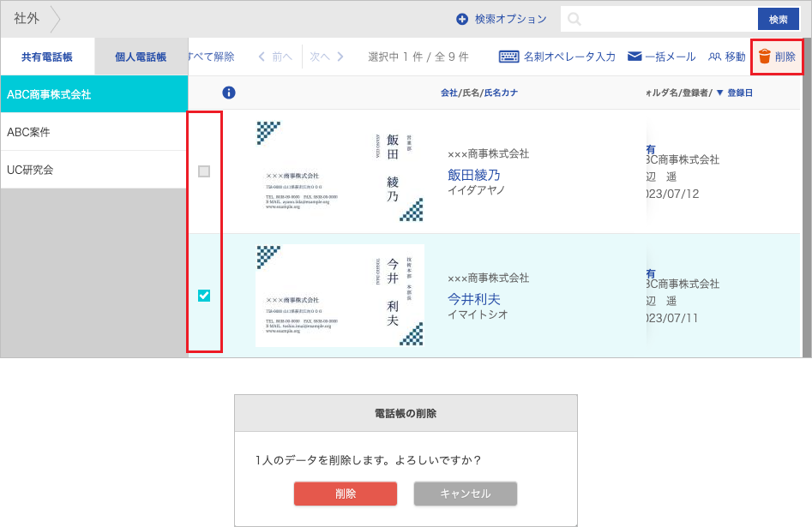The image size is (812, 527).
Task: Click the blue info icon above the card list
Action: coord(228,93)
